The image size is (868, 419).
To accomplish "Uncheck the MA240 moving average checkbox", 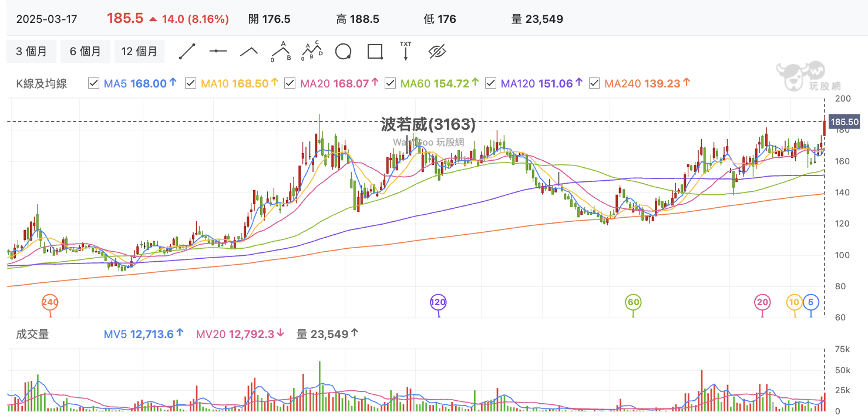I will pyautogui.click(x=594, y=83).
